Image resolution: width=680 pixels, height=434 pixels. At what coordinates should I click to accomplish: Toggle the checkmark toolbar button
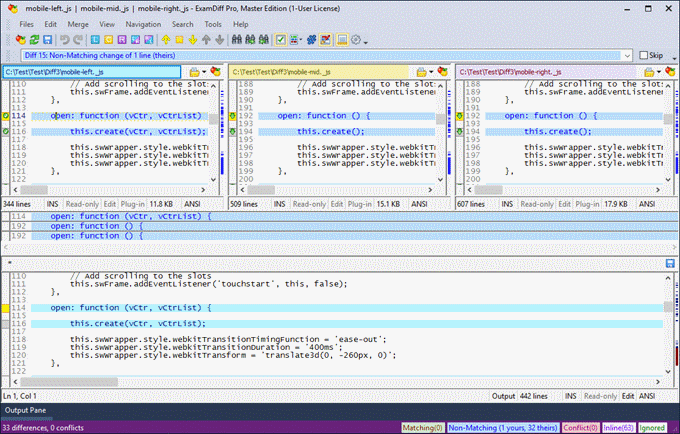(281, 40)
